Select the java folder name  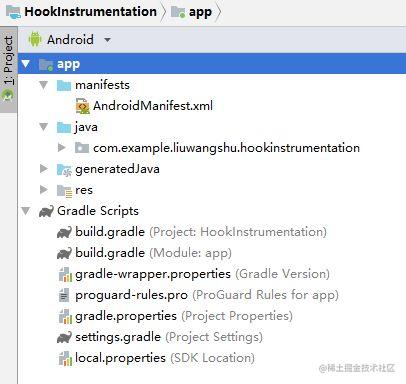click(86, 127)
